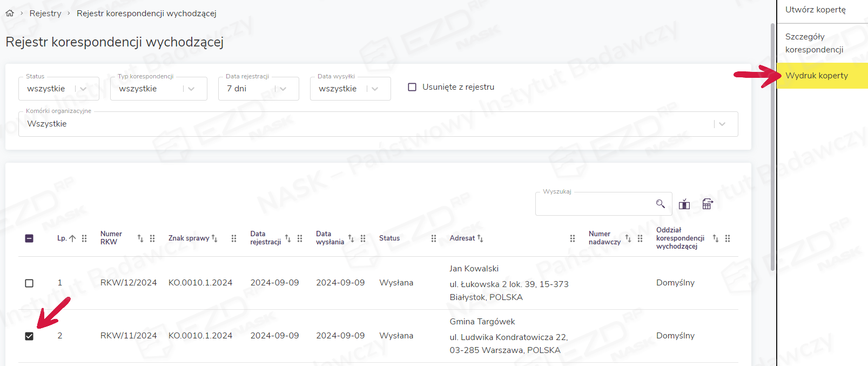Open Szczegóły korespondencji menu item
Viewport: 868px width, 366px height.
tap(814, 43)
